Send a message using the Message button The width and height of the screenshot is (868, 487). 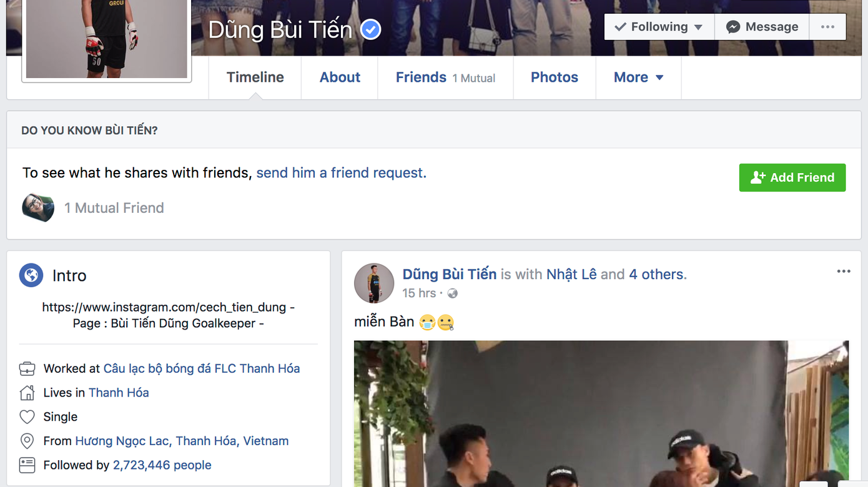click(762, 27)
